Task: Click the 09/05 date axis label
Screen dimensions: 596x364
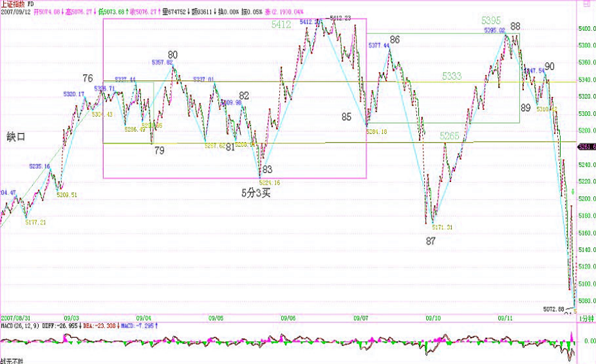Action: pos(216,318)
